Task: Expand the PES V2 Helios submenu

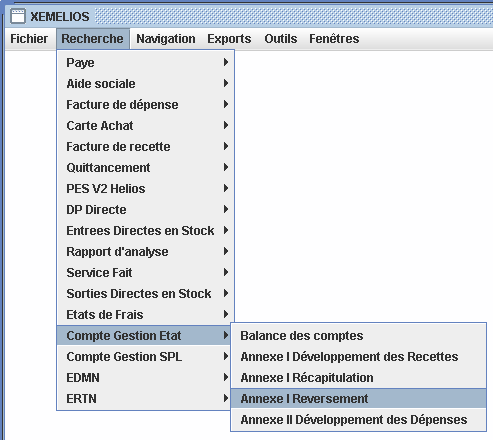Action: click(x=145, y=189)
